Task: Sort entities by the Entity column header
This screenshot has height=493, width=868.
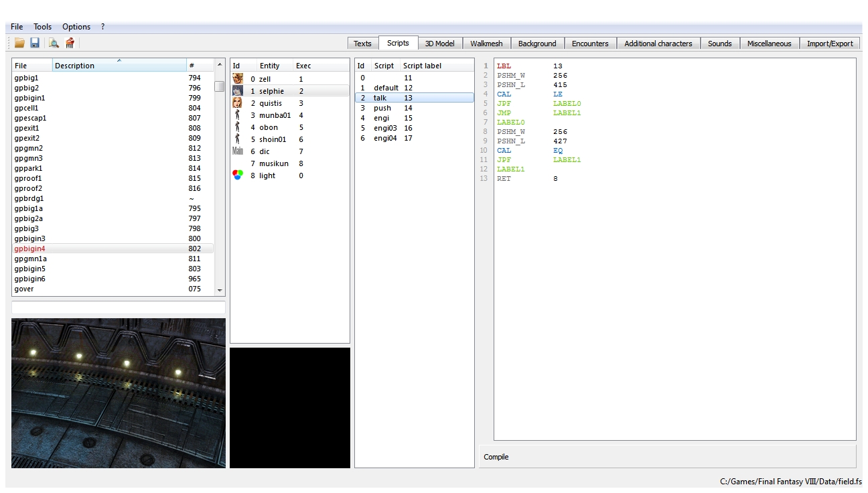Action: 275,66
